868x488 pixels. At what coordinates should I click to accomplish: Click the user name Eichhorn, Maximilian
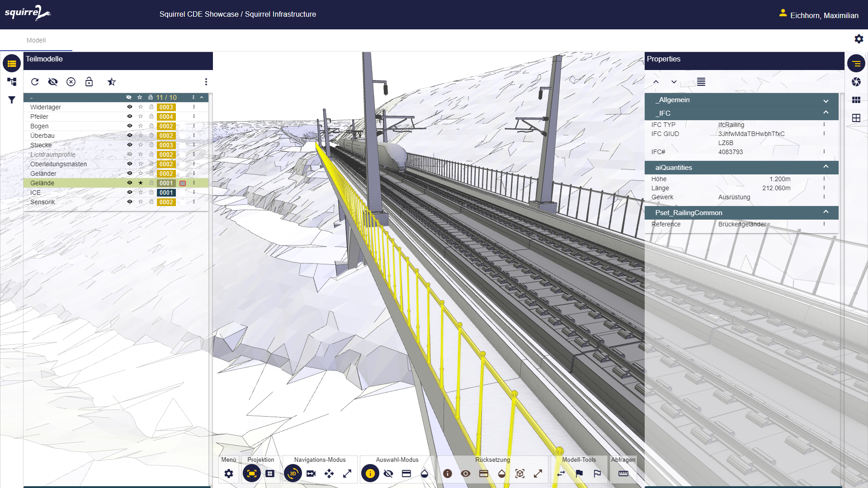click(x=824, y=15)
